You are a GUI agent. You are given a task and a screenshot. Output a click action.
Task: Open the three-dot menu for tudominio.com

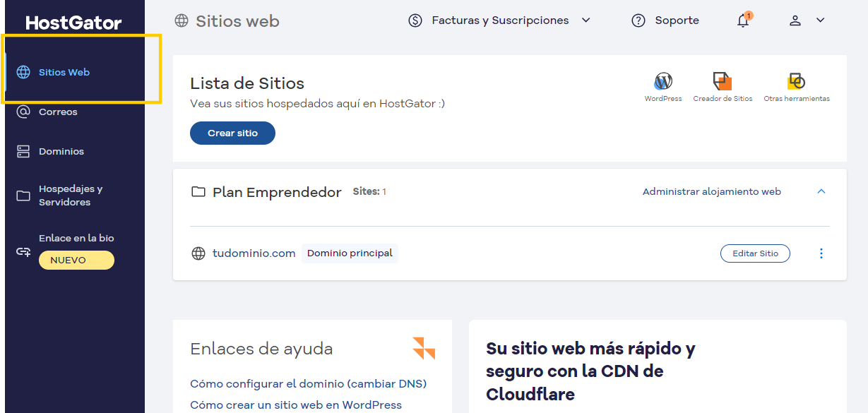click(x=821, y=253)
